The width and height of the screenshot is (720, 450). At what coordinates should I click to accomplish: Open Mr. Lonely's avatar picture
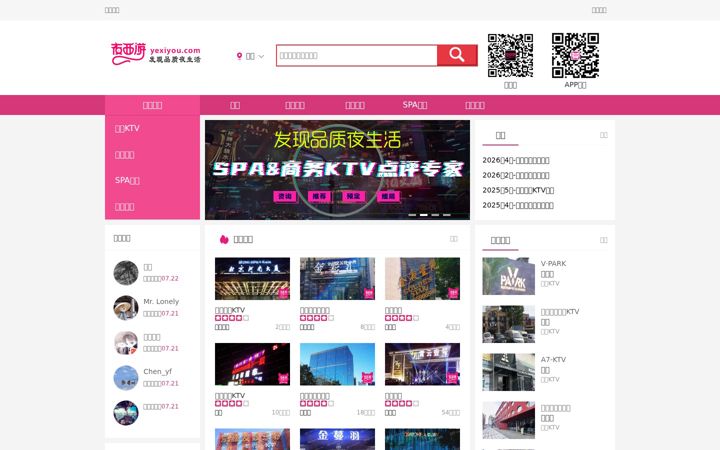click(x=126, y=308)
